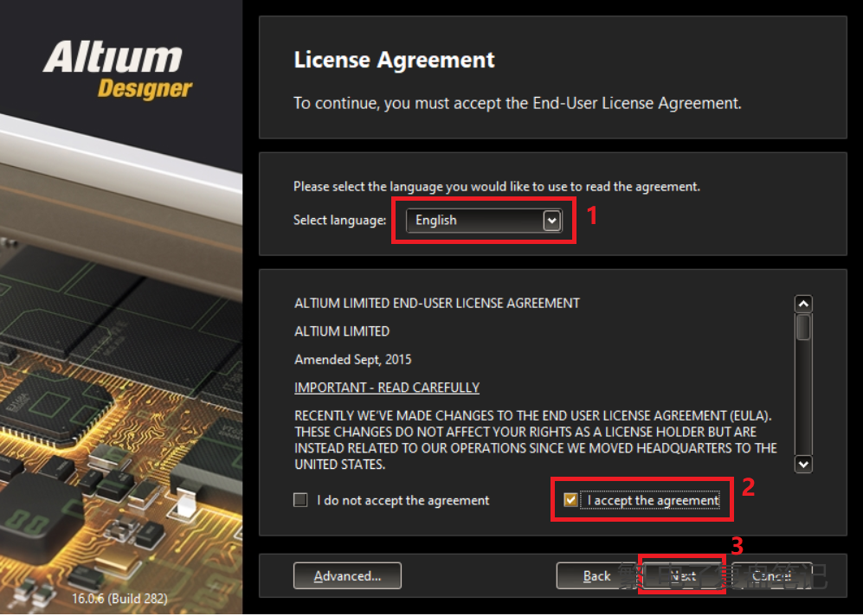Click the 16.0.6 (Build 282) version label
This screenshot has width=863, height=616.
tap(120, 598)
